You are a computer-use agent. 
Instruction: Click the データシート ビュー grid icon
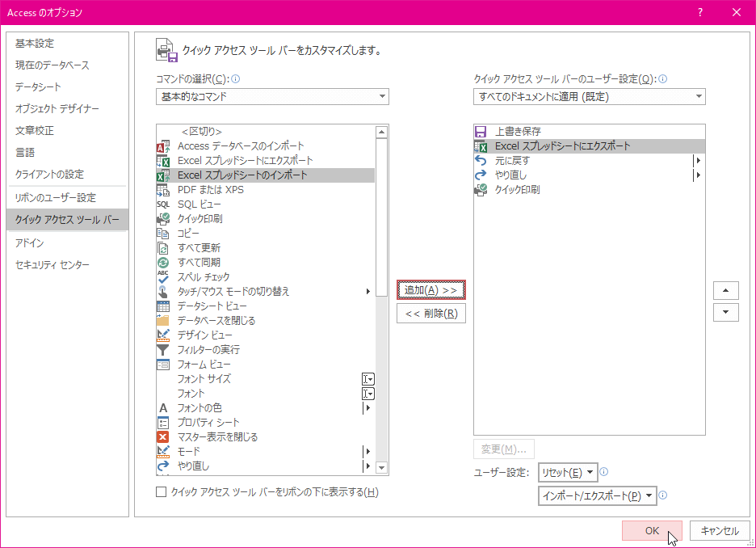163,306
